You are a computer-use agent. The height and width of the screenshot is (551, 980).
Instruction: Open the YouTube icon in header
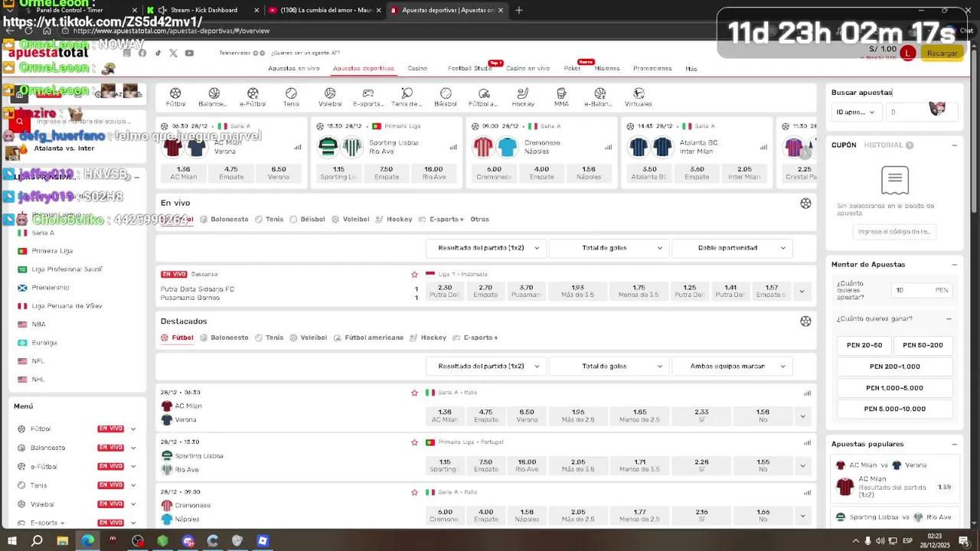pyautogui.click(x=189, y=53)
